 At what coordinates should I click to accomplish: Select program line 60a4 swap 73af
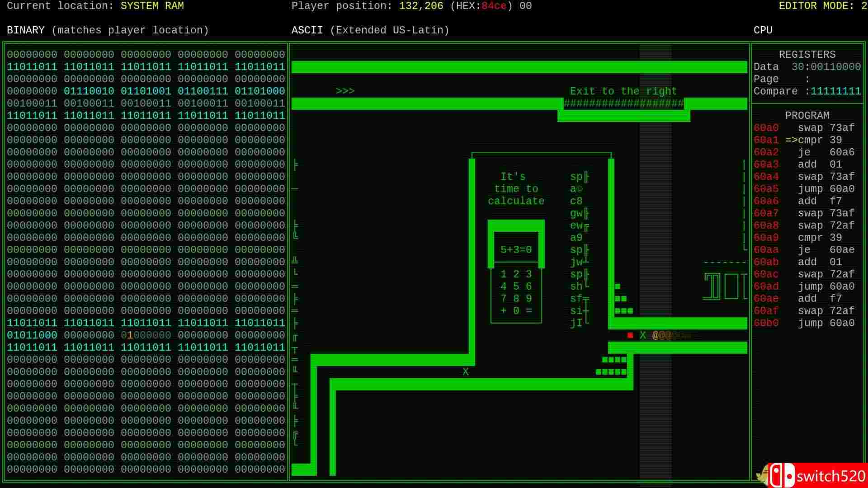click(804, 177)
